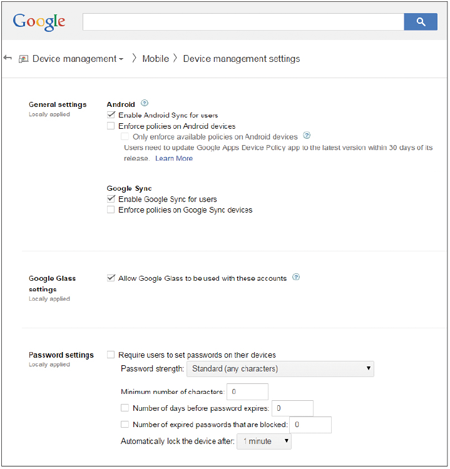Open the Google Glass help icon

tap(296, 277)
